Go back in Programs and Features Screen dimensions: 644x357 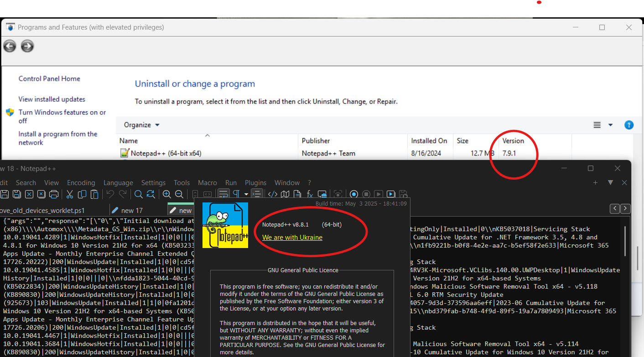coord(10,46)
